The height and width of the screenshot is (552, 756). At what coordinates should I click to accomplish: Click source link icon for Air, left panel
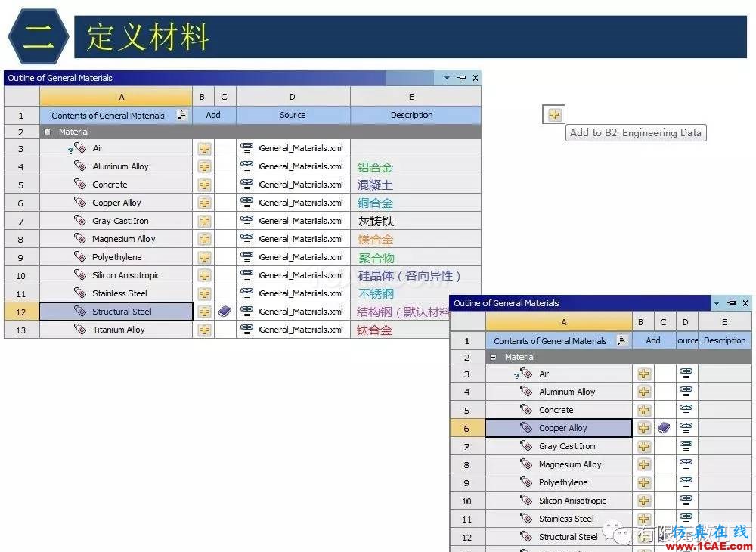click(x=247, y=147)
